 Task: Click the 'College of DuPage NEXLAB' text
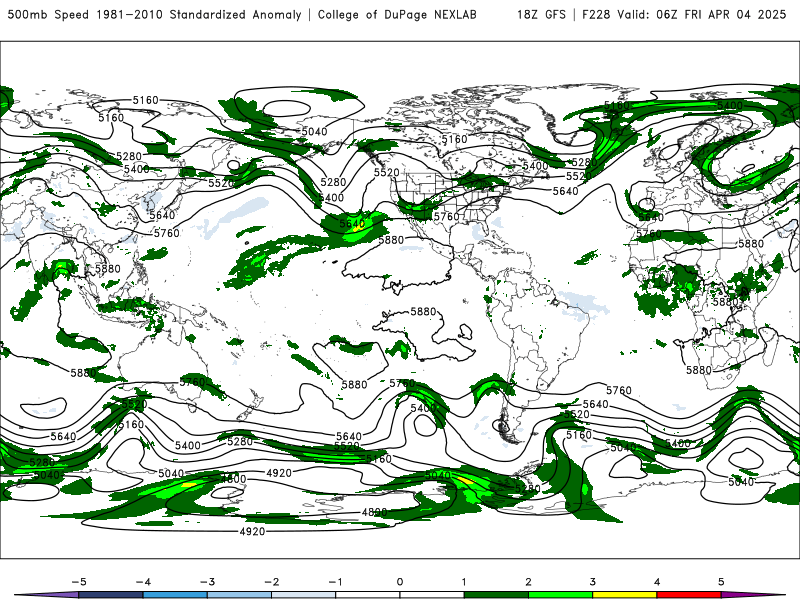click(x=397, y=15)
